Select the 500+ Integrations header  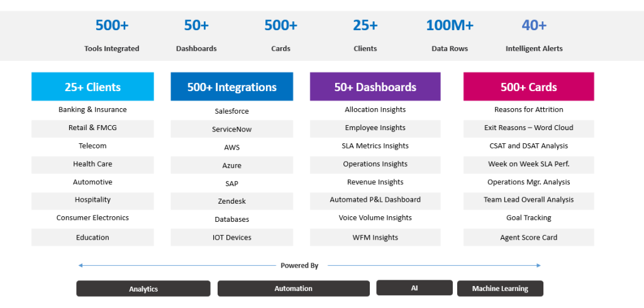pos(231,87)
